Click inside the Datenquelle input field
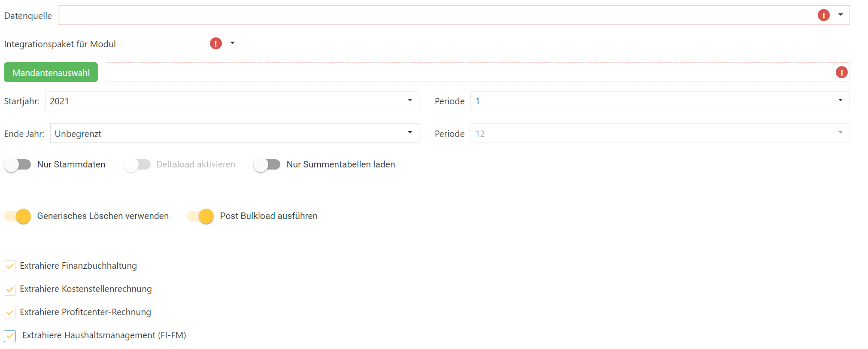The image size is (868, 349). click(429, 15)
